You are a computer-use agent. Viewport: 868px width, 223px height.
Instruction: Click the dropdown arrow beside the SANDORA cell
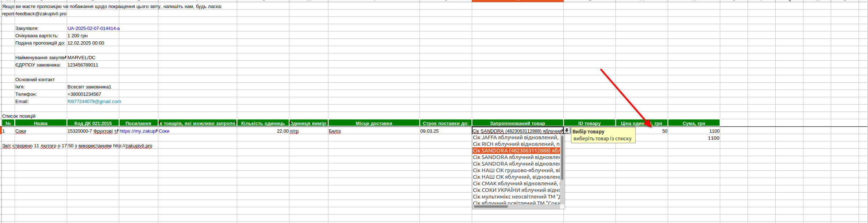tap(567, 131)
